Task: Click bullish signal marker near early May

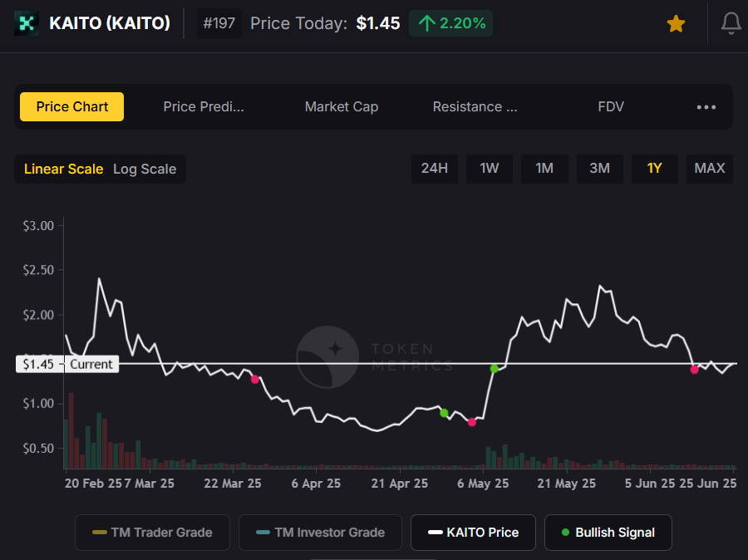Action: point(444,413)
